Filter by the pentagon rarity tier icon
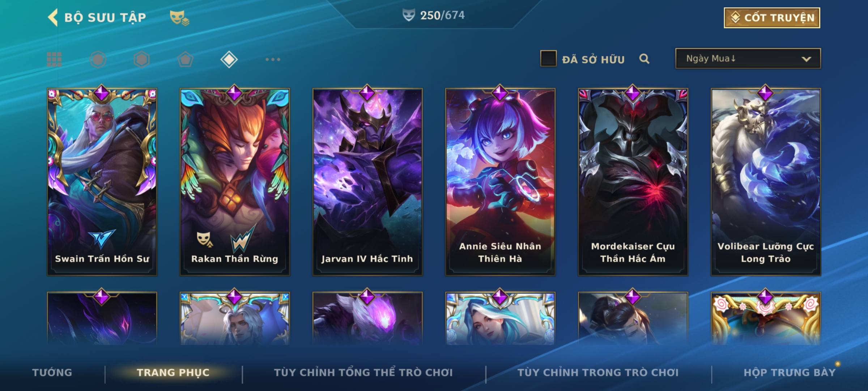The image size is (868, 391). [x=185, y=59]
